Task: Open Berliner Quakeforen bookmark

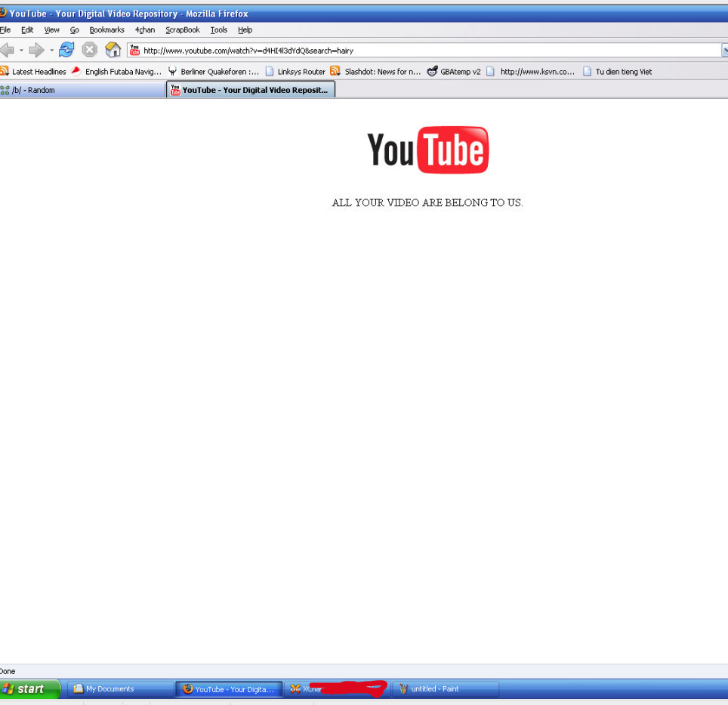Action: pyautogui.click(x=214, y=72)
